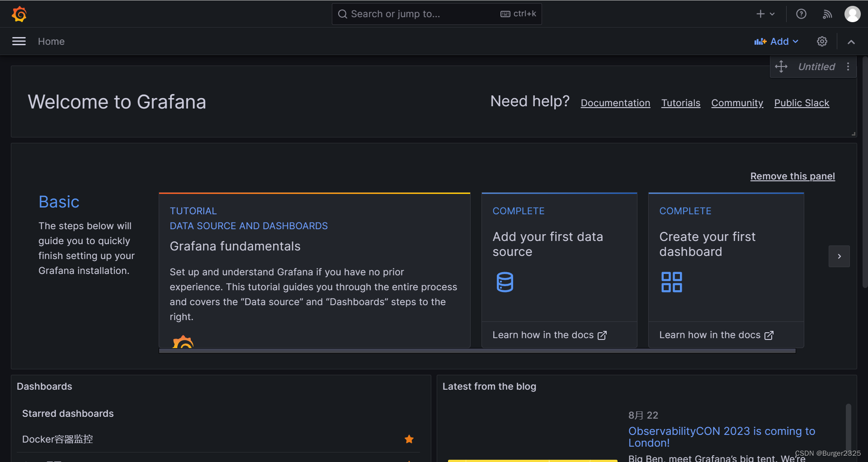868x462 pixels.
Task: Open the hamburger navigation menu
Action: point(19,42)
